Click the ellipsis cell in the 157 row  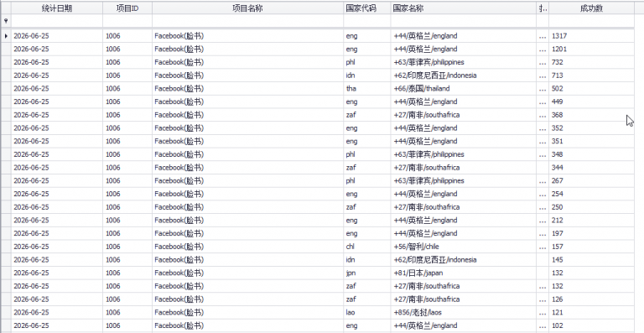[x=543, y=247]
